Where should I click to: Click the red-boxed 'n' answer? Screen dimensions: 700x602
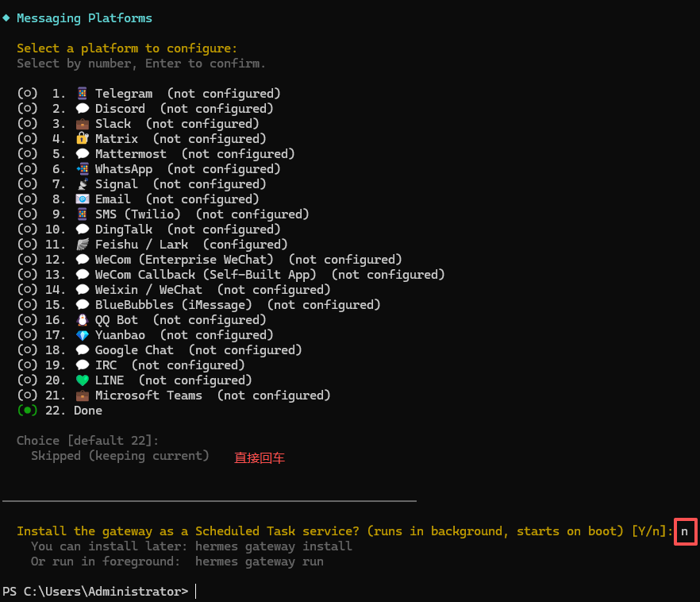[x=685, y=531]
